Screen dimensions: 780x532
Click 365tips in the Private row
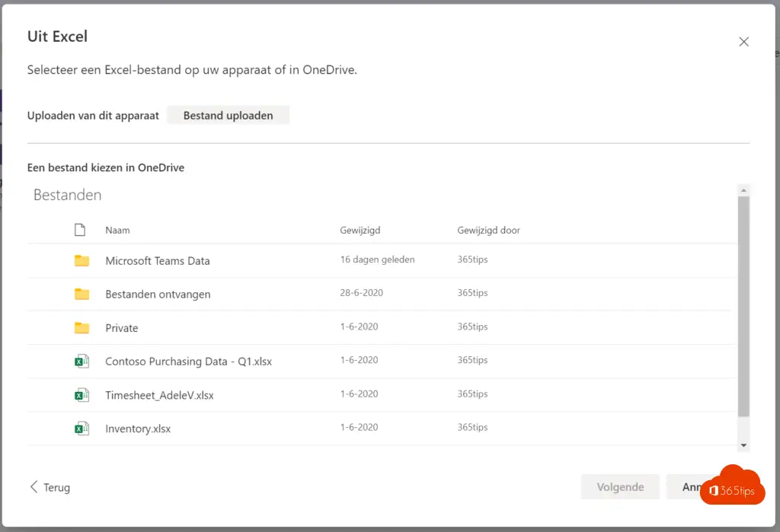[472, 327]
